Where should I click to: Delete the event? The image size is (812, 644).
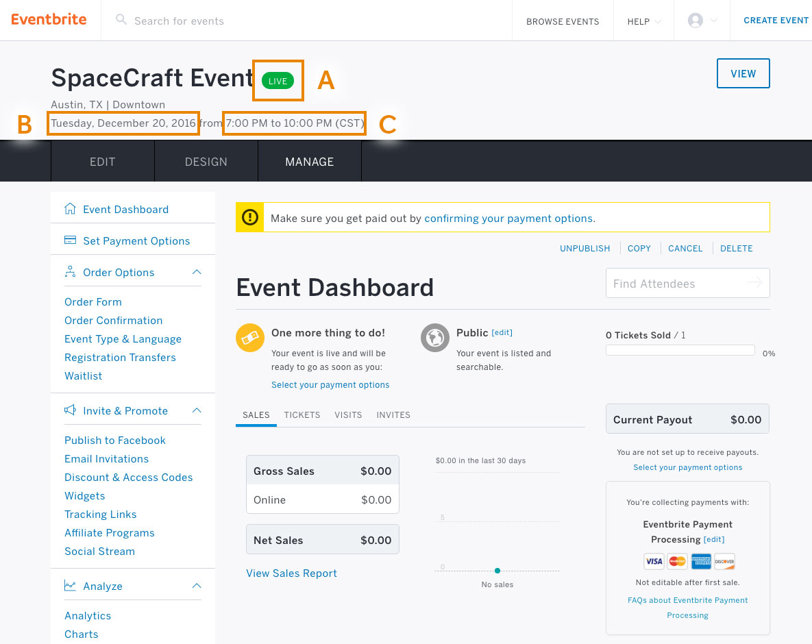click(x=737, y=248)
